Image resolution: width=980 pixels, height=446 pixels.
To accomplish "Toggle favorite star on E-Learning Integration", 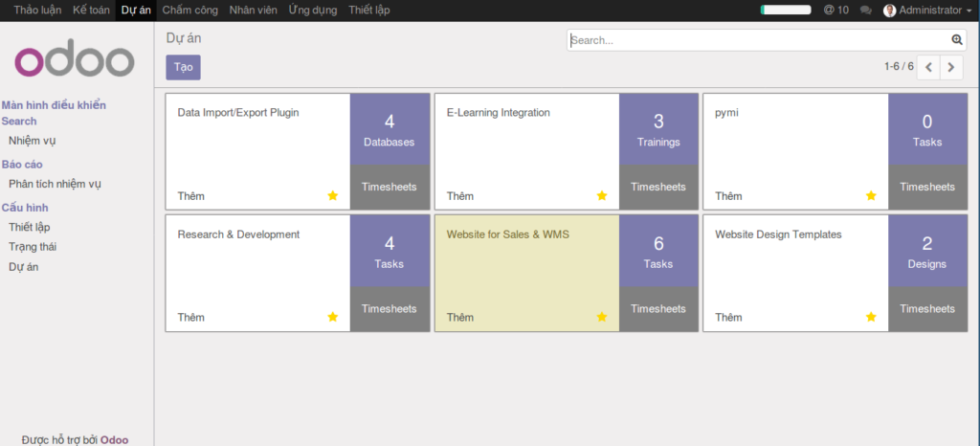I will click(602, 195).
